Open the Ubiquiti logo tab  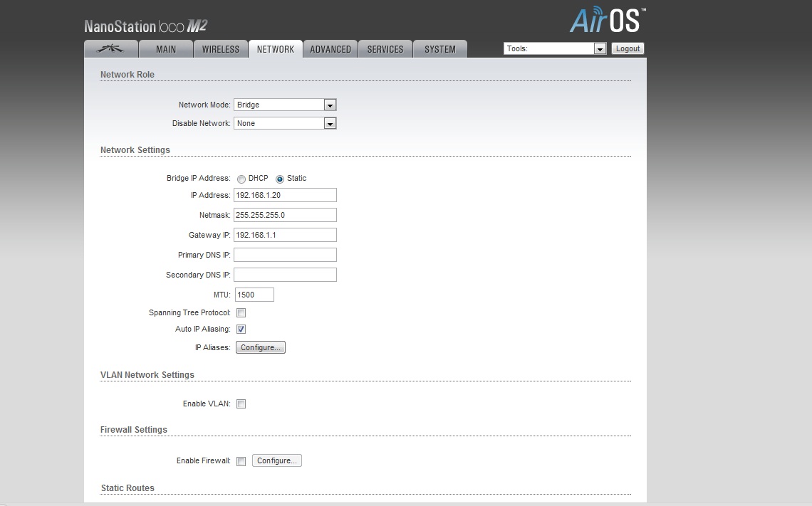111,49
